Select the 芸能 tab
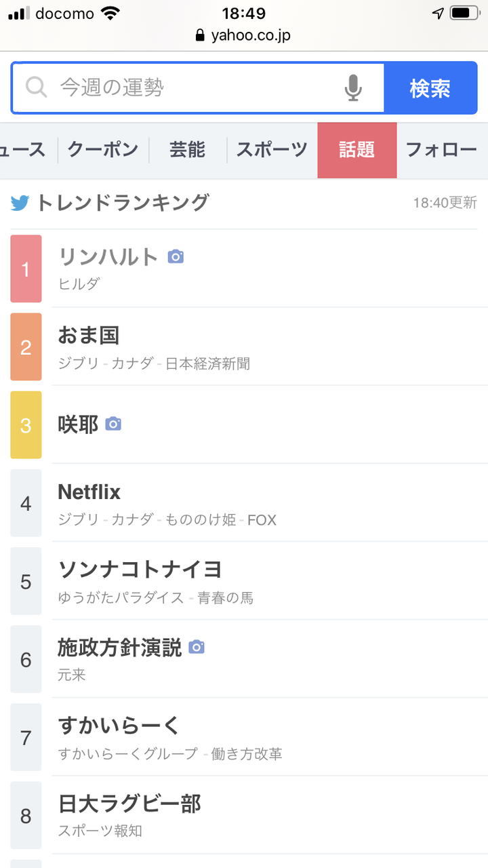 187,150
